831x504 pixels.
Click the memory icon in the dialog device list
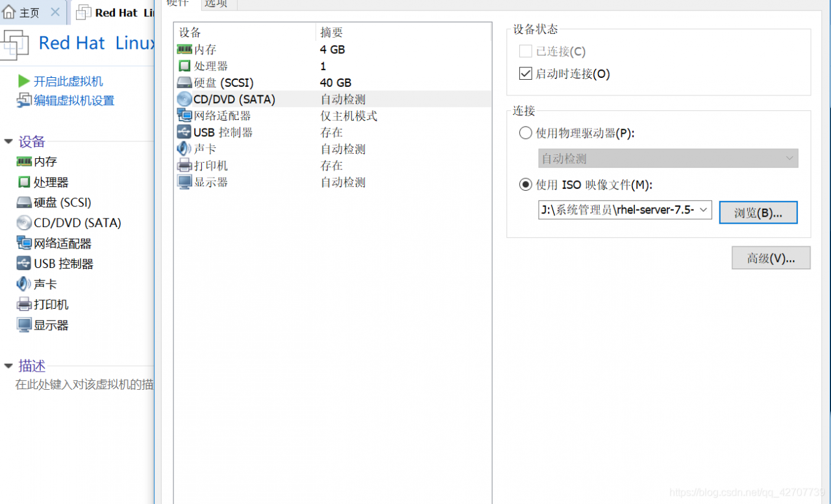184,49
